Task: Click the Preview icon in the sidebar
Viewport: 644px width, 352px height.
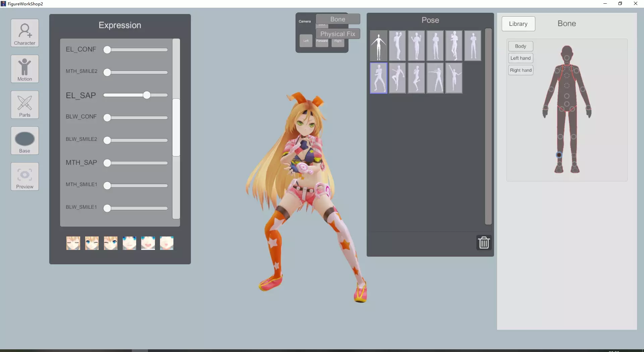Action: [24, 176]
